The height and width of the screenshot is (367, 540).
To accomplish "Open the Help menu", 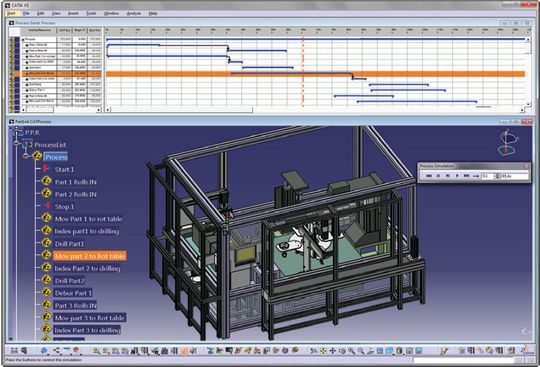I will click(153, 13).
